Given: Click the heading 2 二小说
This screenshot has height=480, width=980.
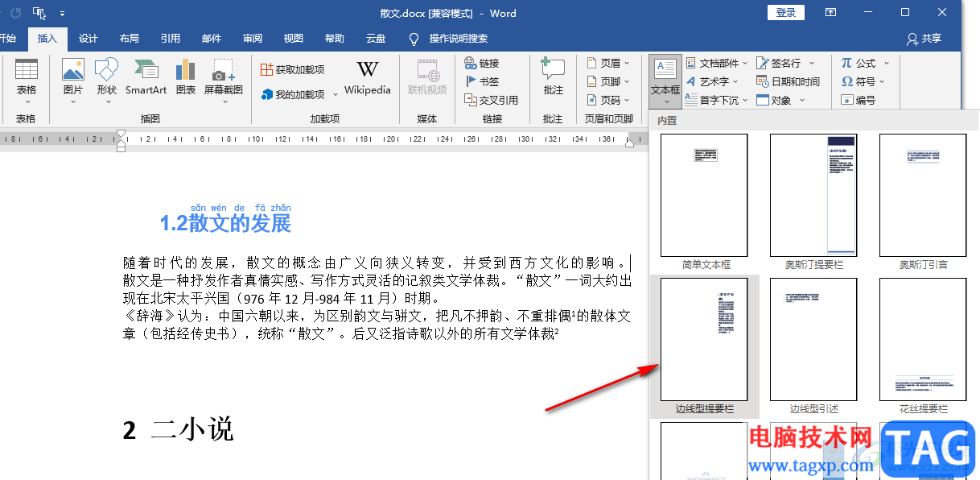Looking at the screenshot, I should (x=178, y=429).
